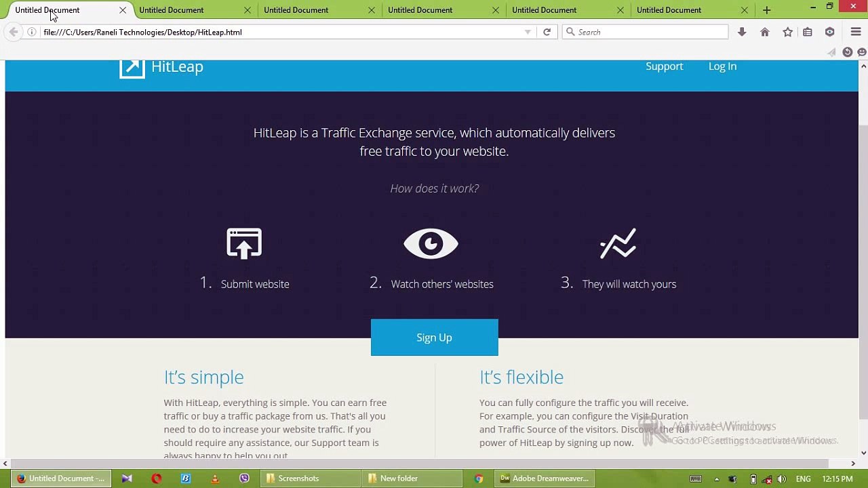Open New folder window from taskbar

pyautogui.click(x=412, y=479)
